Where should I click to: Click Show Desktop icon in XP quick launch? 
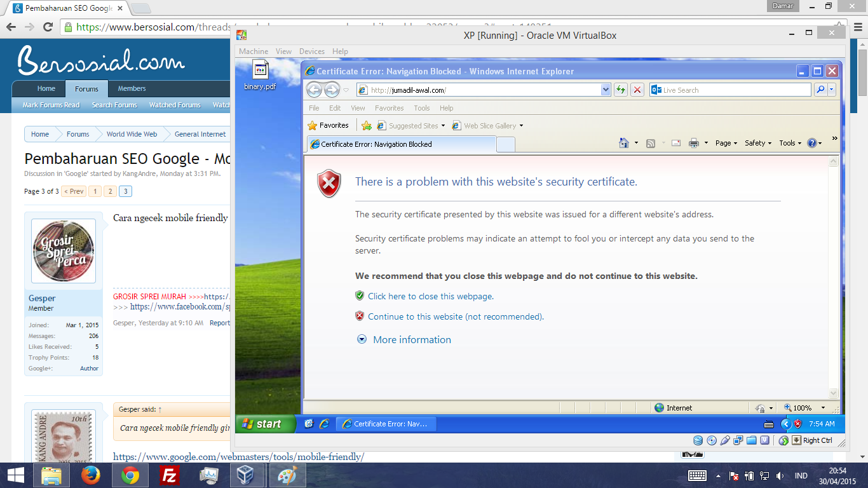point(309,424)
